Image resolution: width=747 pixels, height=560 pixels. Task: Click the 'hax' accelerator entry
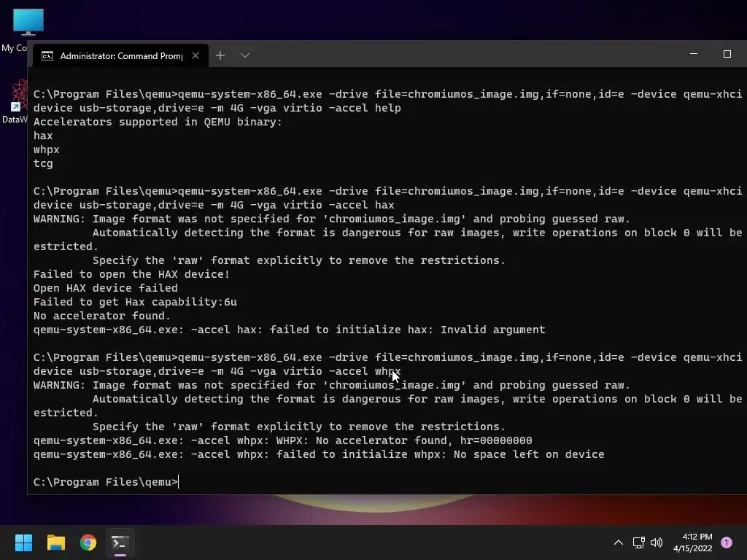click(x=43, y=136)
